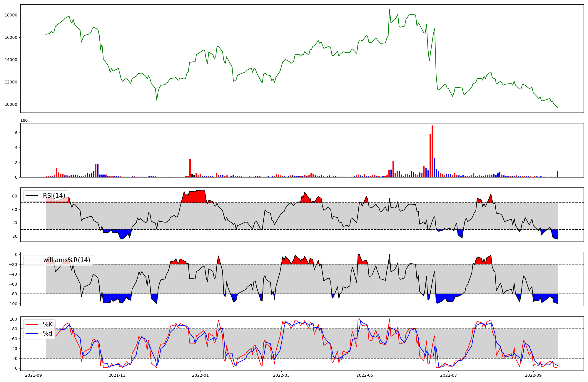This screenshot has width=588, height=382.
Task: Click the 2022-01 x-axis date label
Action: coord(201,375)
